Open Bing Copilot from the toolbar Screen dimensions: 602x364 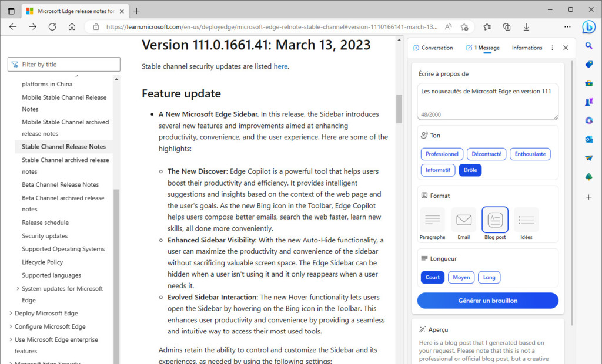[588, 26]
